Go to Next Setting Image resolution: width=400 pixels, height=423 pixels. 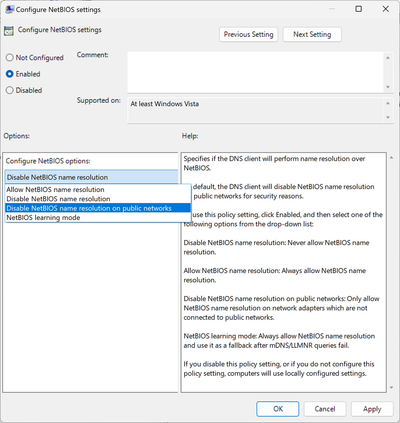point(312,34)
